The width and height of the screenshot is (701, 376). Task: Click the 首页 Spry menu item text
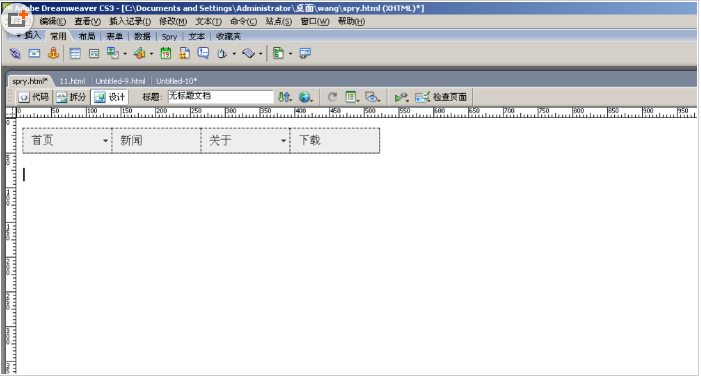42,140
